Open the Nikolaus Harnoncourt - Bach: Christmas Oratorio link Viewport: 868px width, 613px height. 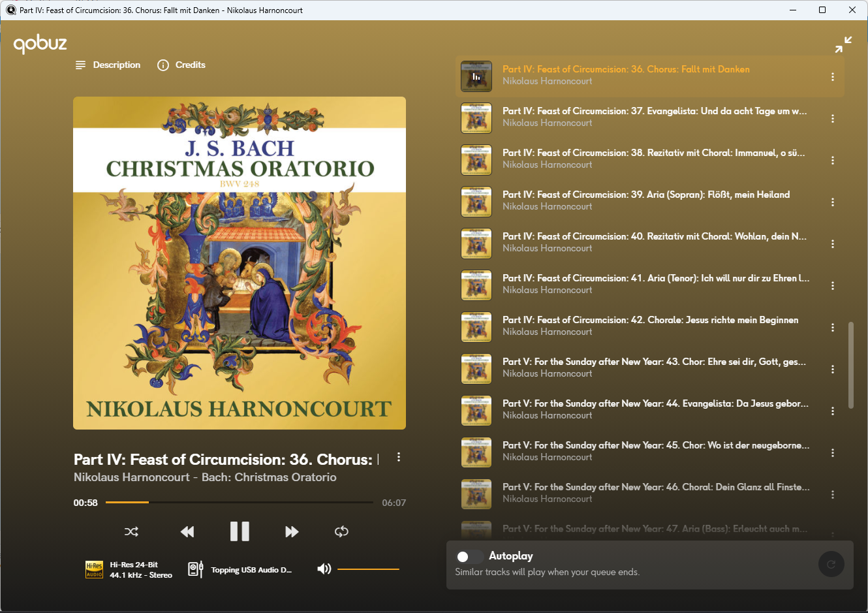tap(205, 477)
